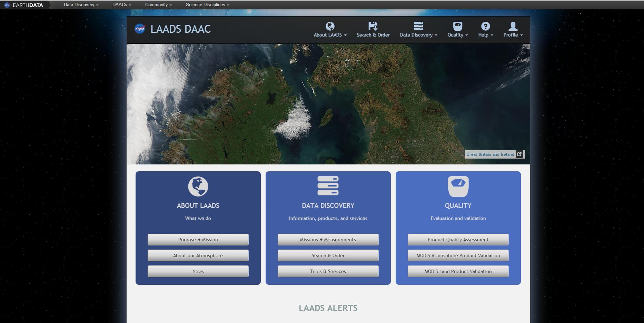Click 'Information, products, and services' text

click(x=328, y=218)
